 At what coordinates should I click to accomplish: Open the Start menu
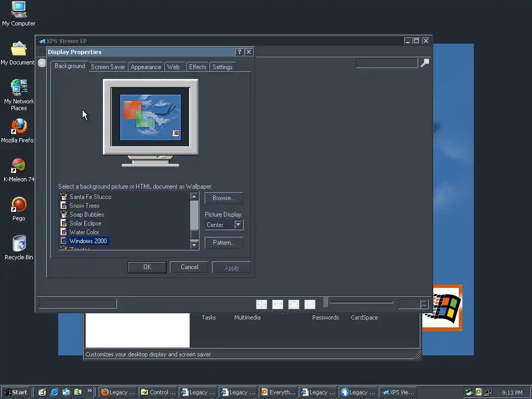tap(16, 392)
